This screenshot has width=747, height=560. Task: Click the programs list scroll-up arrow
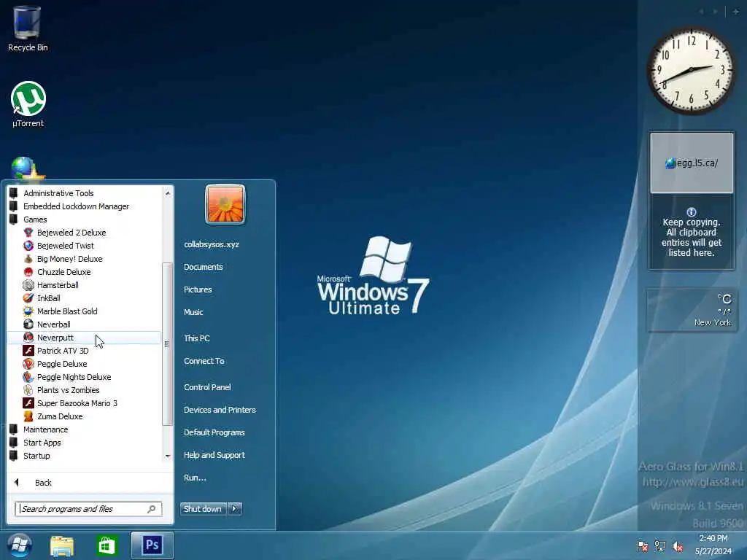[167, 192]
